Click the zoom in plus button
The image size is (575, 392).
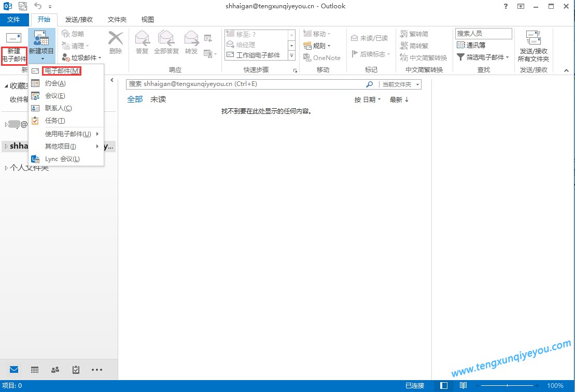(x=537, y=385)
